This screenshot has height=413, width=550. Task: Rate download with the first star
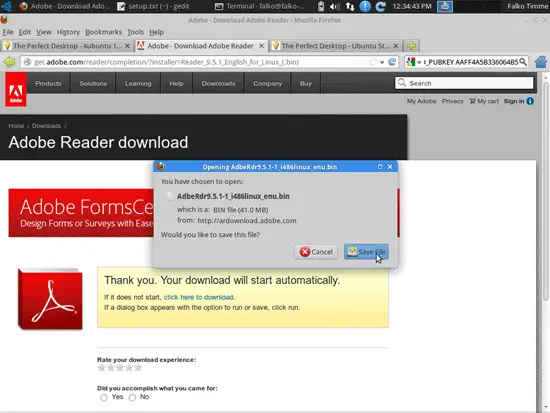click(101, 367)
